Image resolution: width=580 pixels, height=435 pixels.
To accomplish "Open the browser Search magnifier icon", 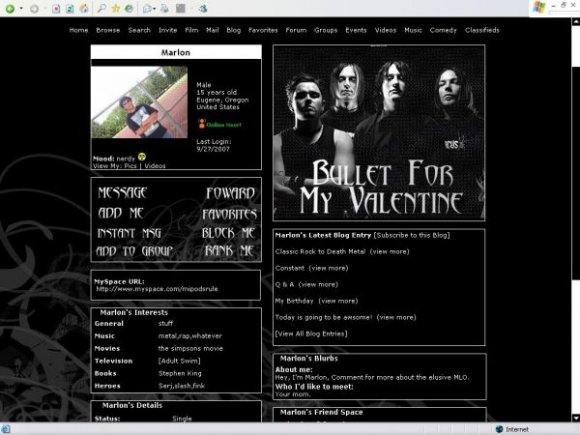I will [x=102, y=8].
